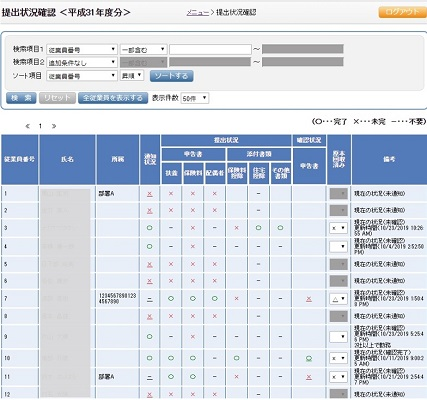The image size is (427, 400).
Task: Open the 一部含む match type dropdown for 検索項目1
Action: (143, 50)
